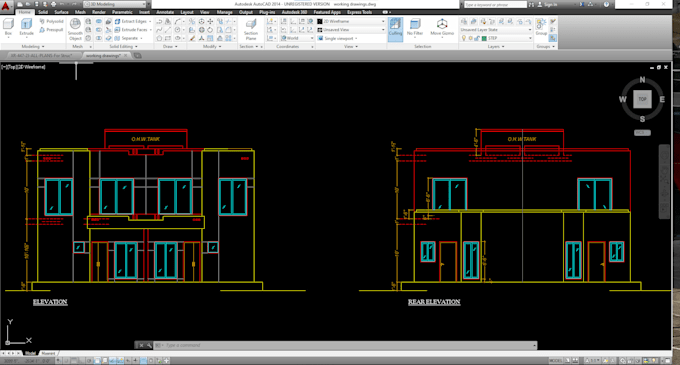680x365 pixels.
Task: Open the Section Plane tool
Action: (x=251, y=29)
